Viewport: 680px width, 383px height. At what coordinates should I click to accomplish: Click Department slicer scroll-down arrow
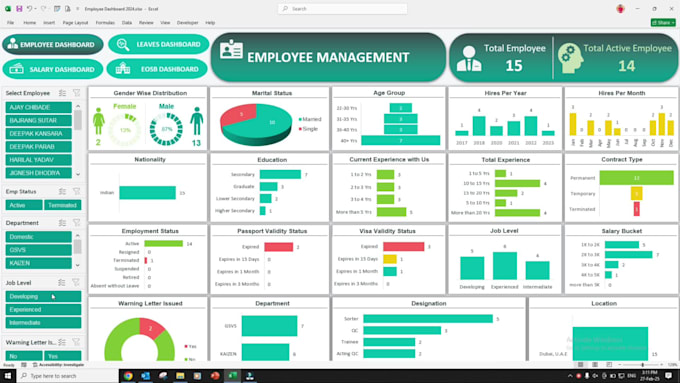[78, 265]
